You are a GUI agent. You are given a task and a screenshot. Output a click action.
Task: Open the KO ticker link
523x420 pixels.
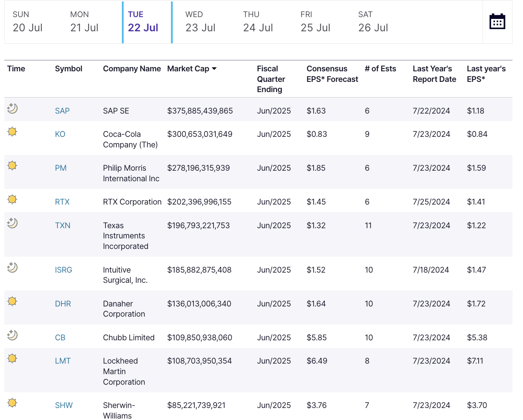(60, 134)
